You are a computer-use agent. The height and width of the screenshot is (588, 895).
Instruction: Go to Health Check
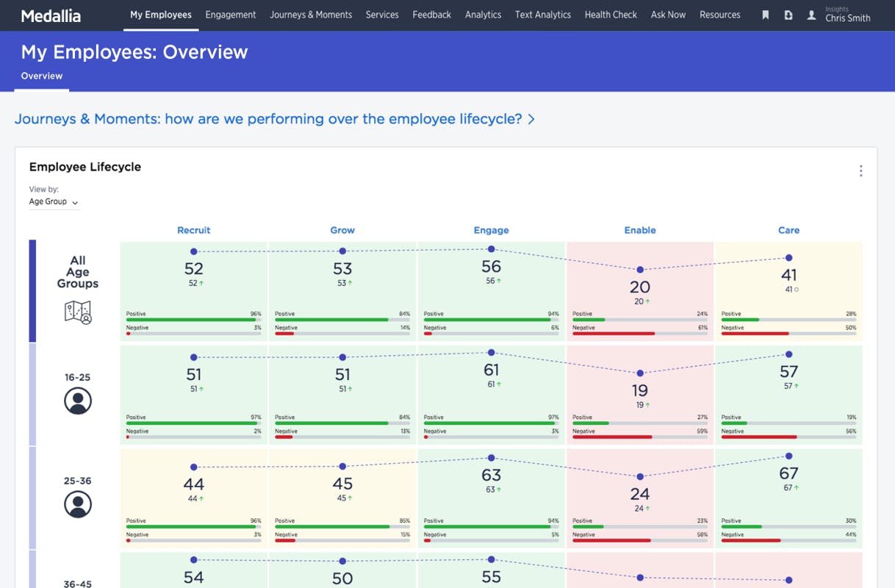click(611, 15)
